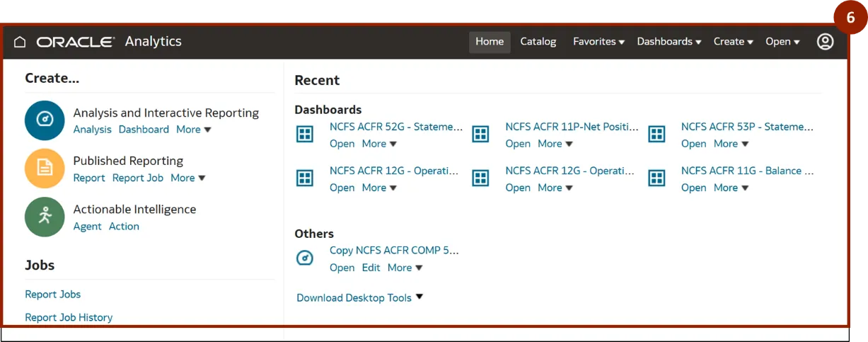Click the Actionable Intelligence running figure icon

click(x=45, y=216)
